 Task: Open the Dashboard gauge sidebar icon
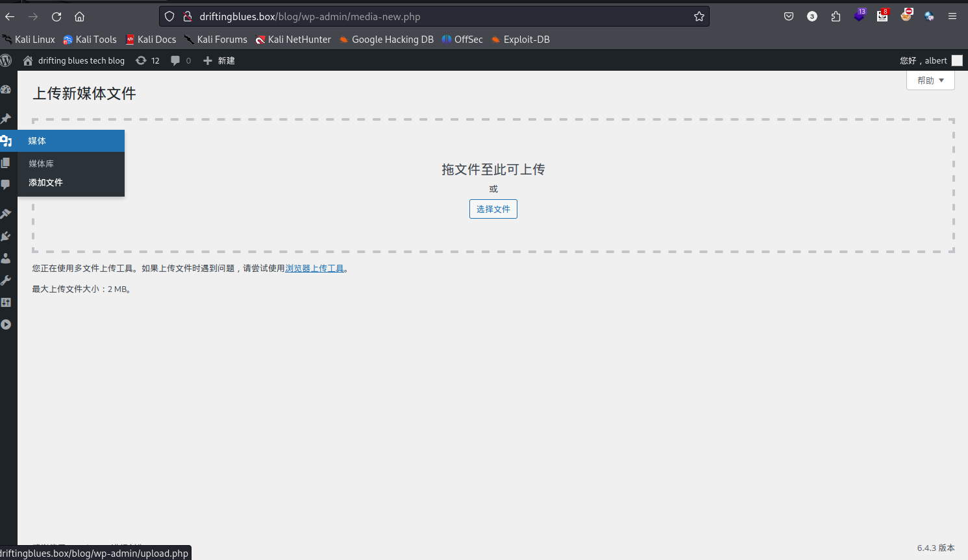6,90
